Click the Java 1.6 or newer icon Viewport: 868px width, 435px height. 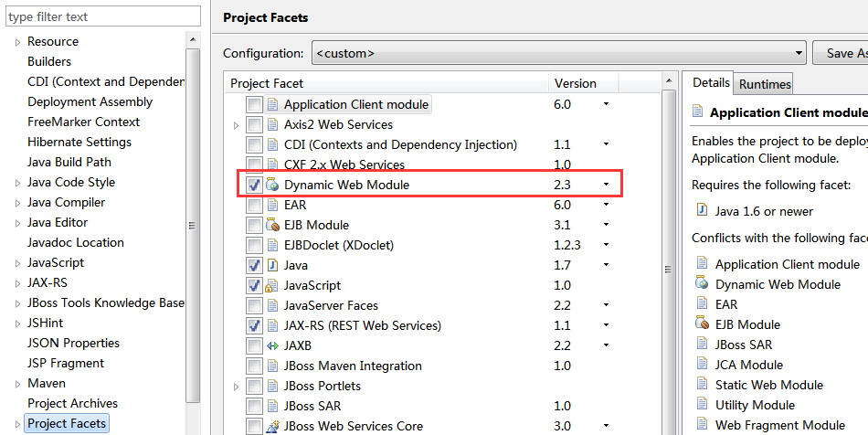702,210
